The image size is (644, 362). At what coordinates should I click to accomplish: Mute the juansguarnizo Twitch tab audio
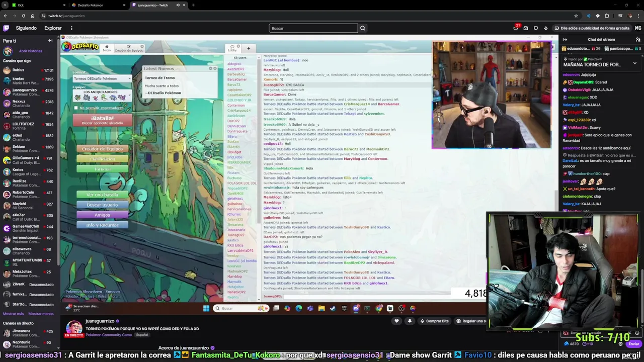[178, 5]
